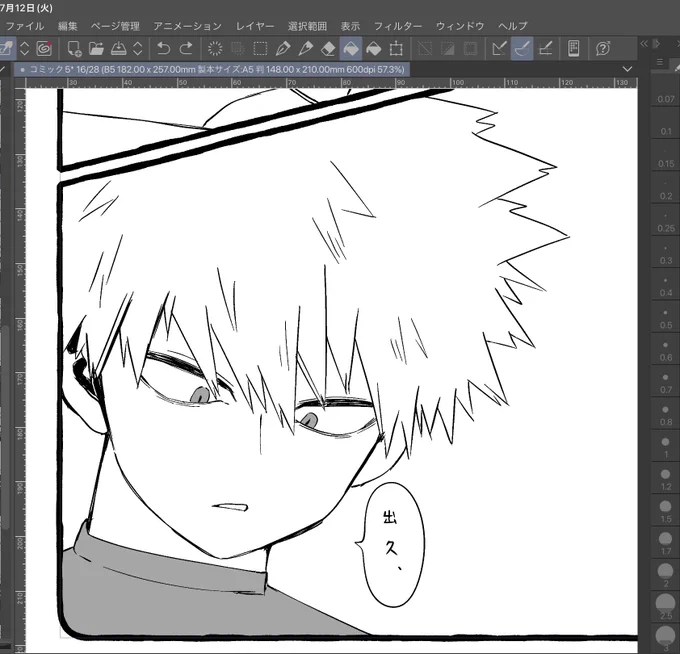Select the dashed rectangle selection icon
The image size is (680, 654).
(x=260, y=48)
